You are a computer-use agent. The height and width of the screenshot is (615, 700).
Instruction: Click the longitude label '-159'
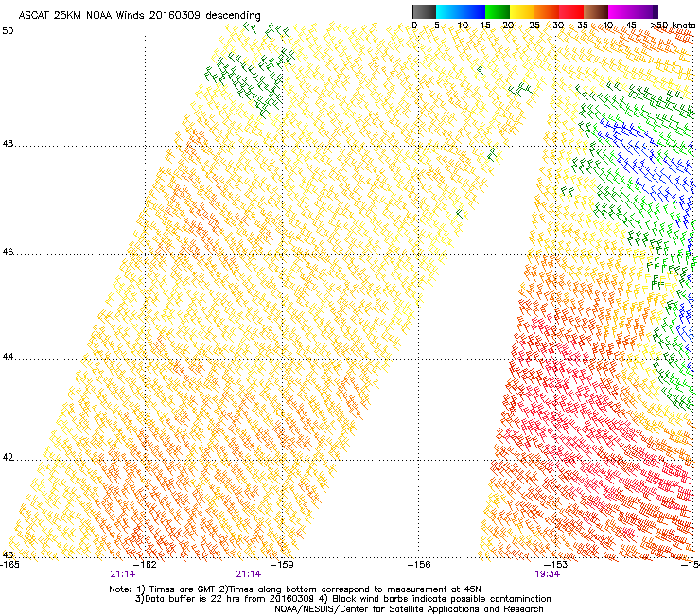283,564
